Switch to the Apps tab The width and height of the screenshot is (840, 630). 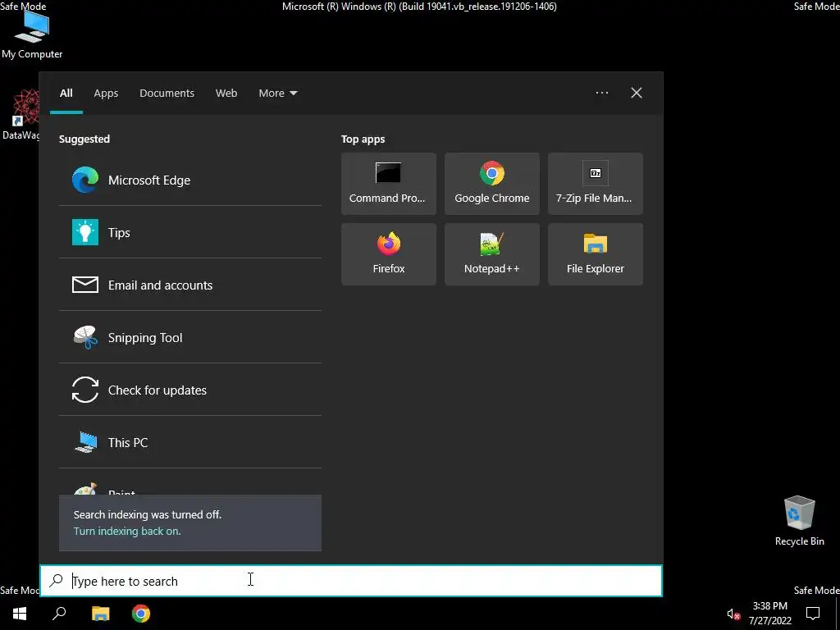click(106, 94)
